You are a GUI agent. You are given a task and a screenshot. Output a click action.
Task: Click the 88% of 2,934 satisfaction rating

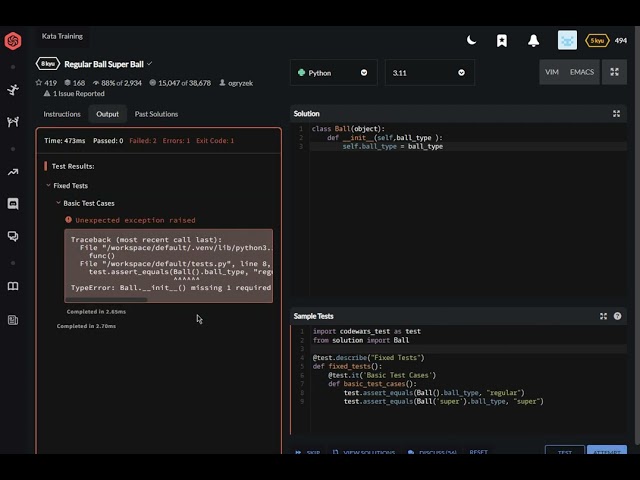(117, 83)
